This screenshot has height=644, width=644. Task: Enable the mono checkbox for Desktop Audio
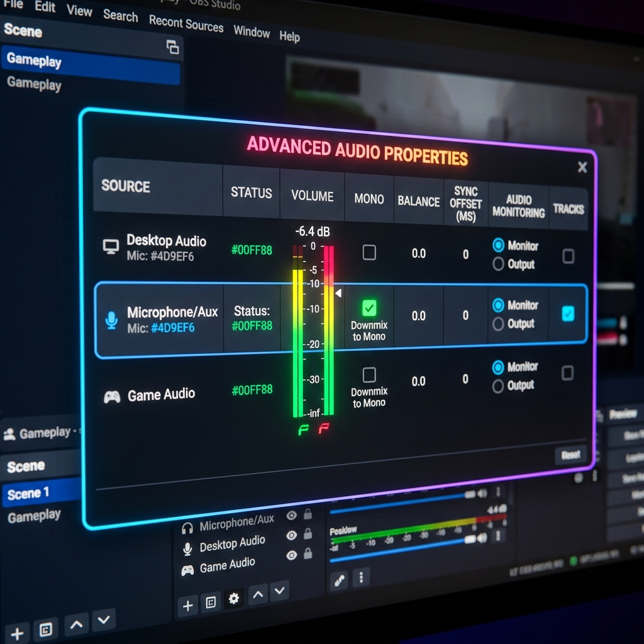(369, 252)
